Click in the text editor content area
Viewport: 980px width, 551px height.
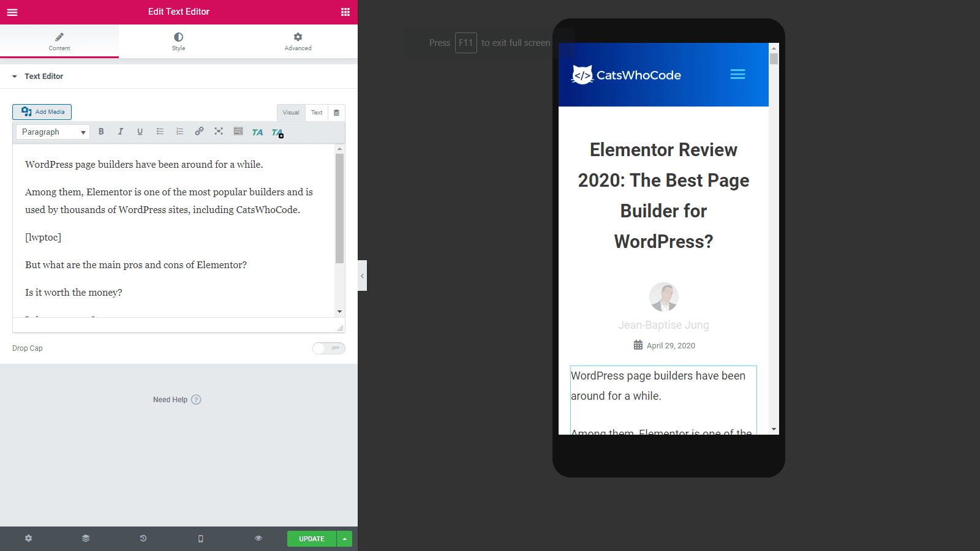(x=174, y=231)
